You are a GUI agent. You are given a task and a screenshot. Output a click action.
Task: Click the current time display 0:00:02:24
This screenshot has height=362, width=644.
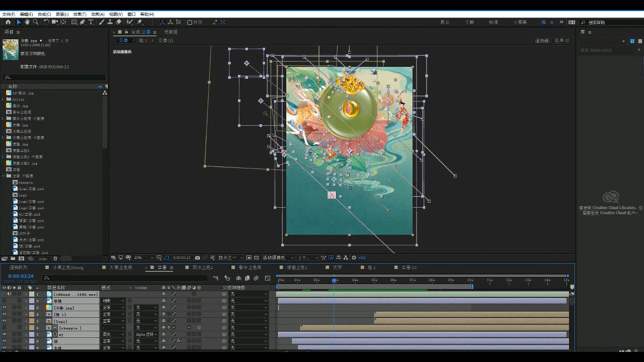(x=21, y=276)
